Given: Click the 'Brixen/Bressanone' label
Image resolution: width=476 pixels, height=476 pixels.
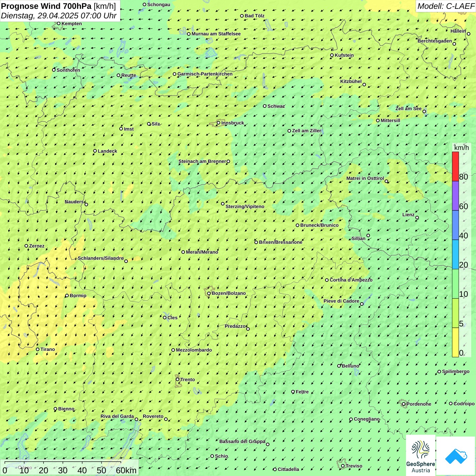Looking at the screenshot, I should click(280, 242).
